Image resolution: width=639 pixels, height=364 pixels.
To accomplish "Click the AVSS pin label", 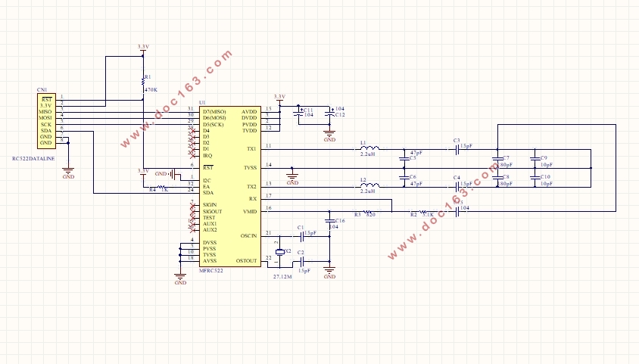I will coord(210,261).
